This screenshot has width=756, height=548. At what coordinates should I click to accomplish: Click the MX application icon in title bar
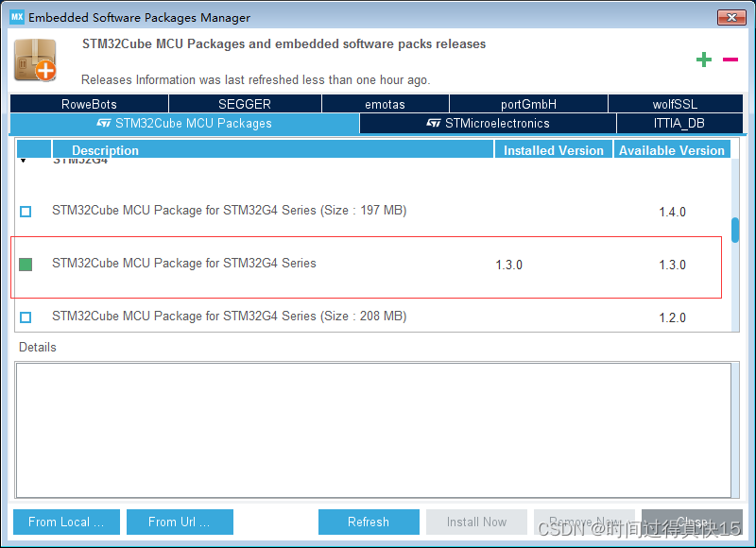(x=17, y=17)
